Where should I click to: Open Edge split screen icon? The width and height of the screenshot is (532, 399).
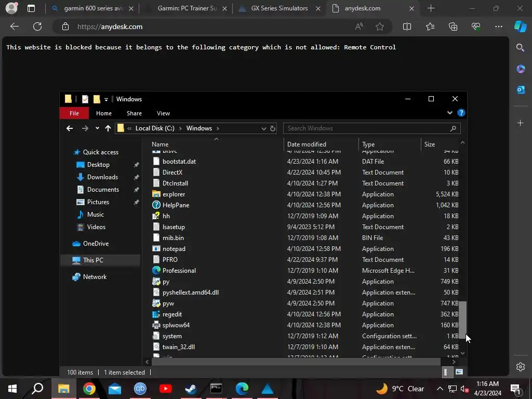407,26
